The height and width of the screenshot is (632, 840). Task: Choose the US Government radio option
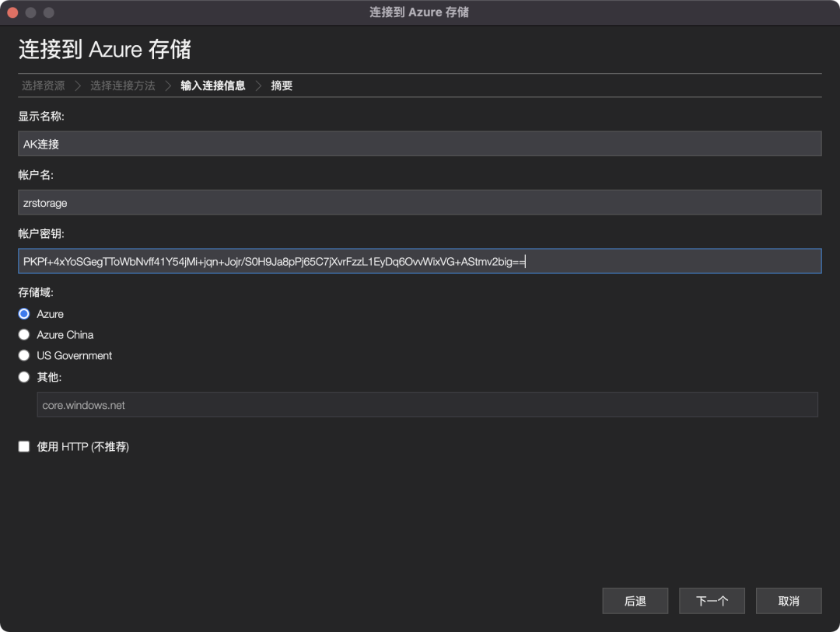[x=23, y=355]
